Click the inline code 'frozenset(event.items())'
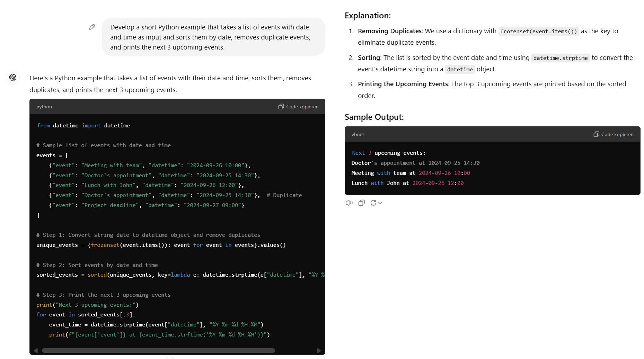The height and width of the screenshot is (359, 644). (538, 32)
